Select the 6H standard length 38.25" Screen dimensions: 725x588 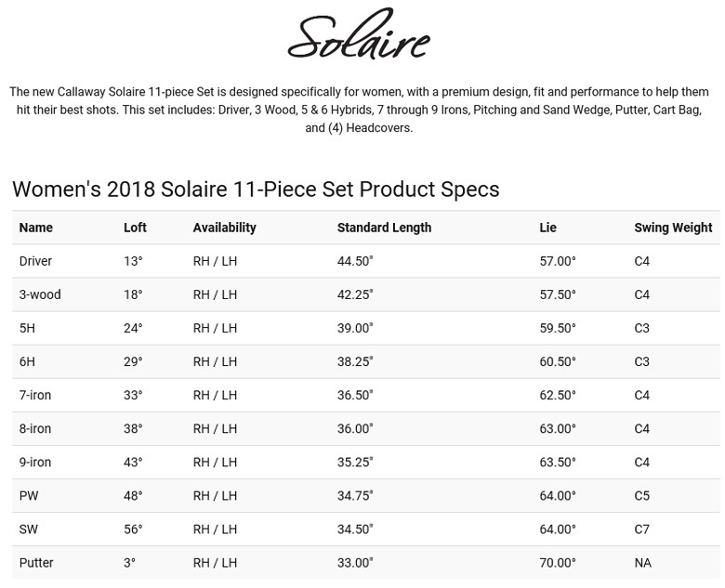(x=355, y=361)
